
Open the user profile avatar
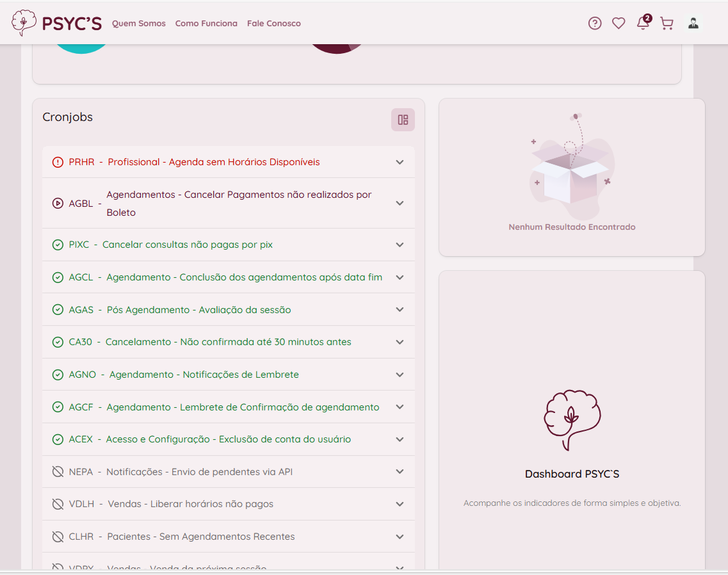point(693,24)
